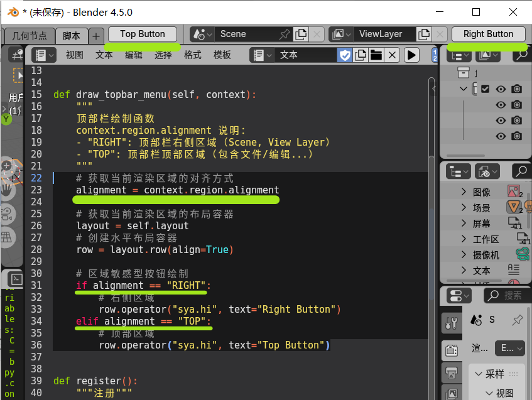Pin the active scene
The image size is (532, 400).
pyautogui.click(x=285, y=35)
